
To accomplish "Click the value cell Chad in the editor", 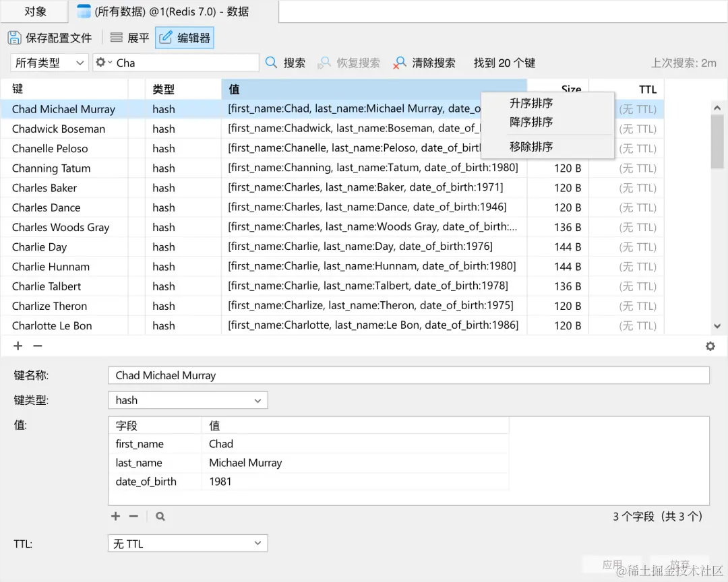I will click(x=356, y=444).
